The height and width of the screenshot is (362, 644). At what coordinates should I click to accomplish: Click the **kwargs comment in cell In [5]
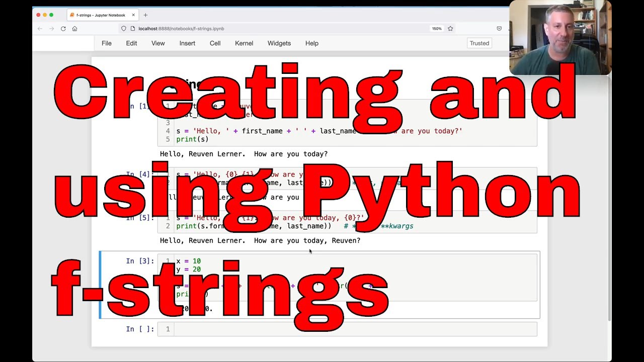click(397, 226)
